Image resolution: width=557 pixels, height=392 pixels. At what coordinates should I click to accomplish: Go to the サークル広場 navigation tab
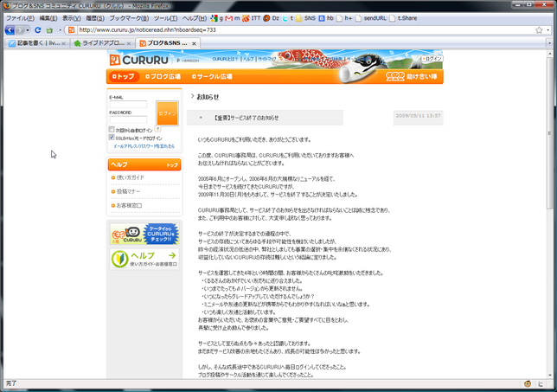click(212, 76)
